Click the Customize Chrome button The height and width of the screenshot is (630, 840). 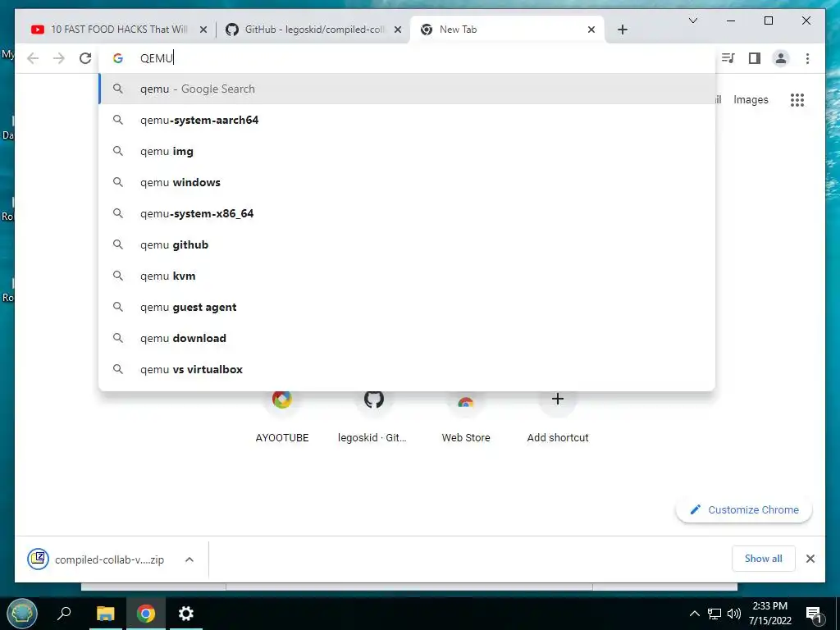point(744,510)
